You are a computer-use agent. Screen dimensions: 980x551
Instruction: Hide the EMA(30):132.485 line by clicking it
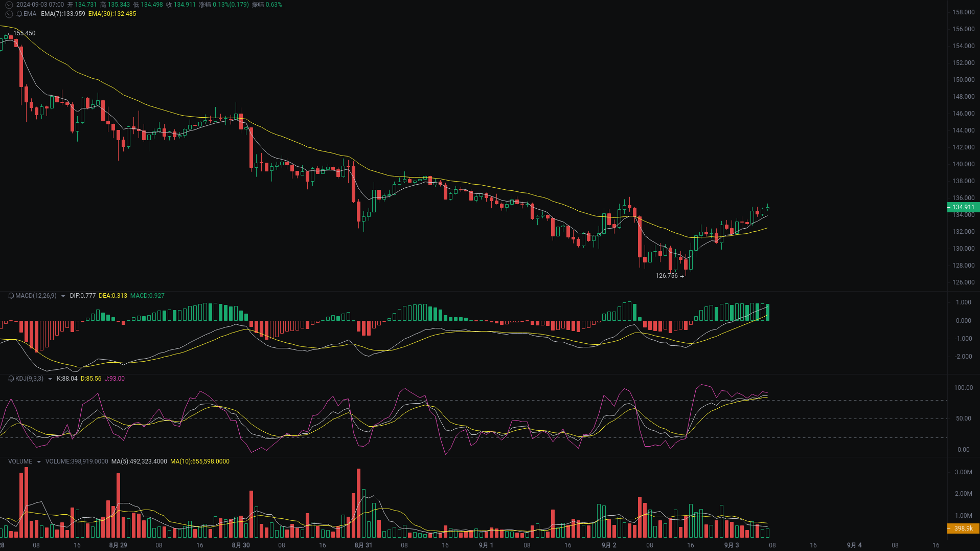tap(111, 14)
